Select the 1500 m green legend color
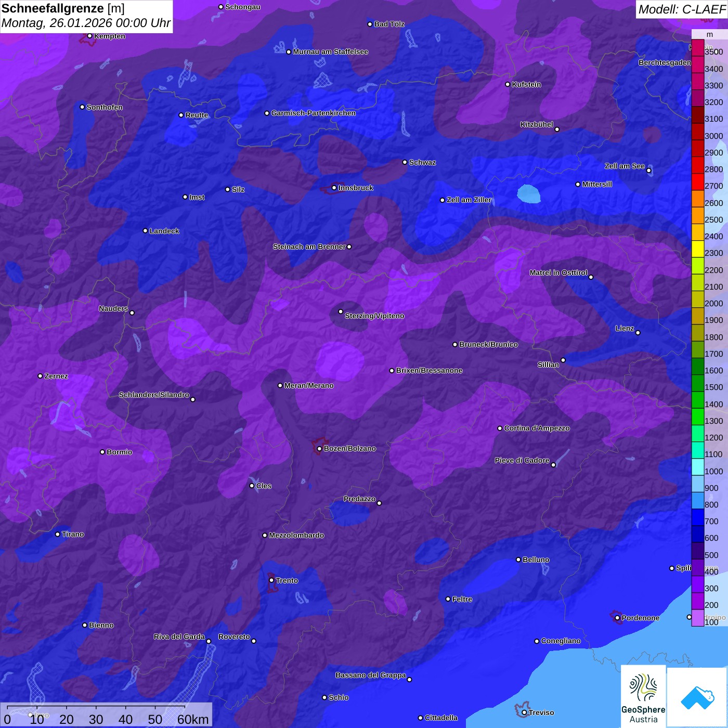Viewport: 728px width, 728px height. [x=698, y=383]
